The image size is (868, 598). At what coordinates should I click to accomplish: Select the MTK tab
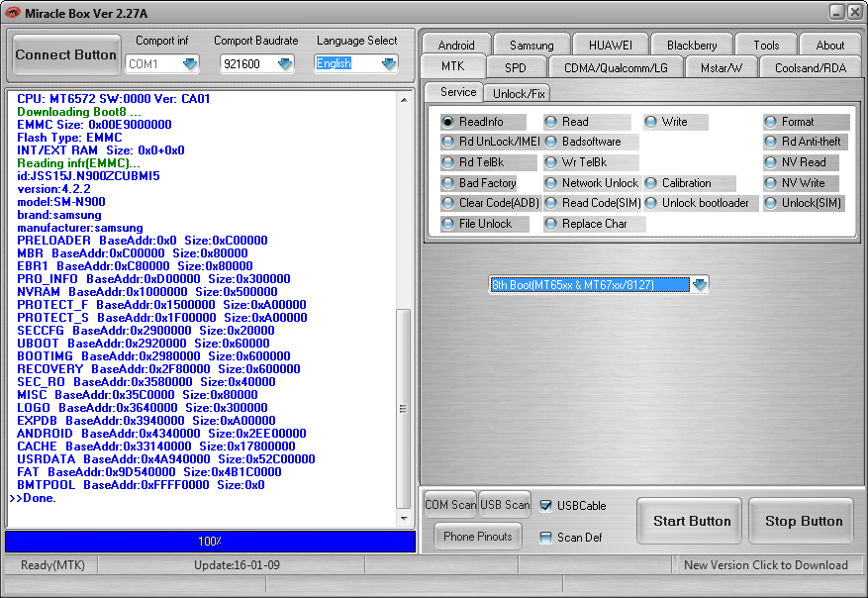pyautogui.click(x=453, y=66)
